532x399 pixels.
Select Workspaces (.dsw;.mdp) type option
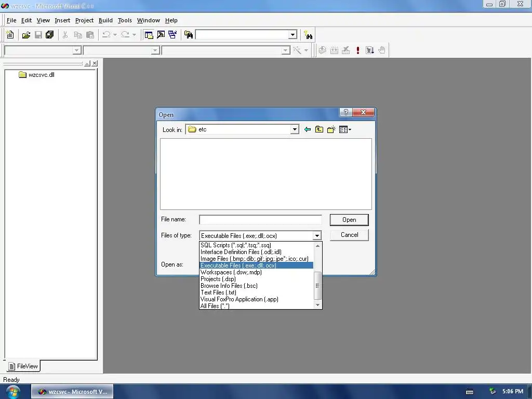pos(256,272)
